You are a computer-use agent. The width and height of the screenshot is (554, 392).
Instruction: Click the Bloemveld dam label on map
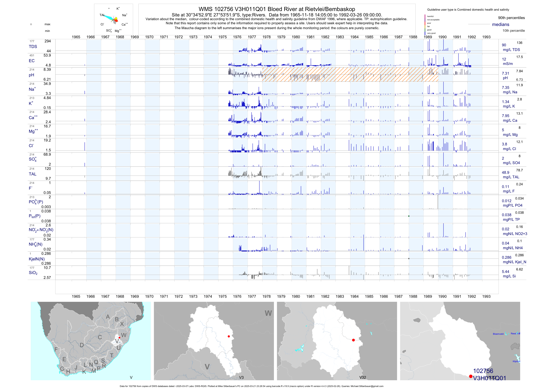(498, 334)
